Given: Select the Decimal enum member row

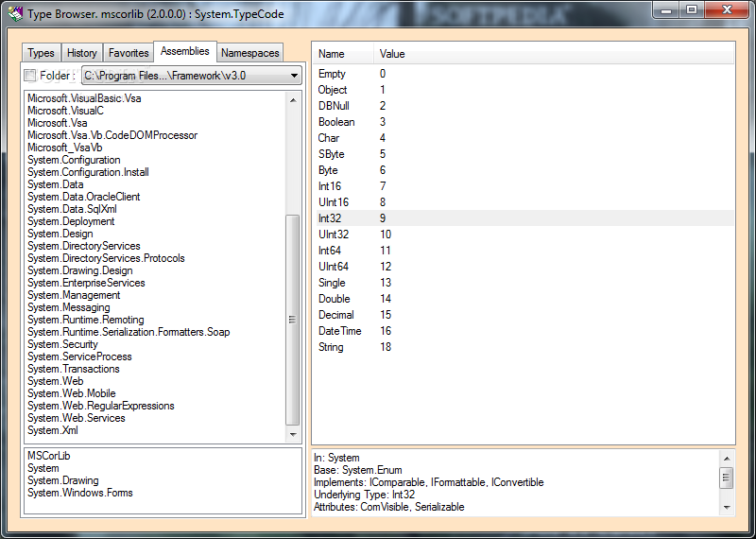Looking at the screenshot, I should click(524, 315).
